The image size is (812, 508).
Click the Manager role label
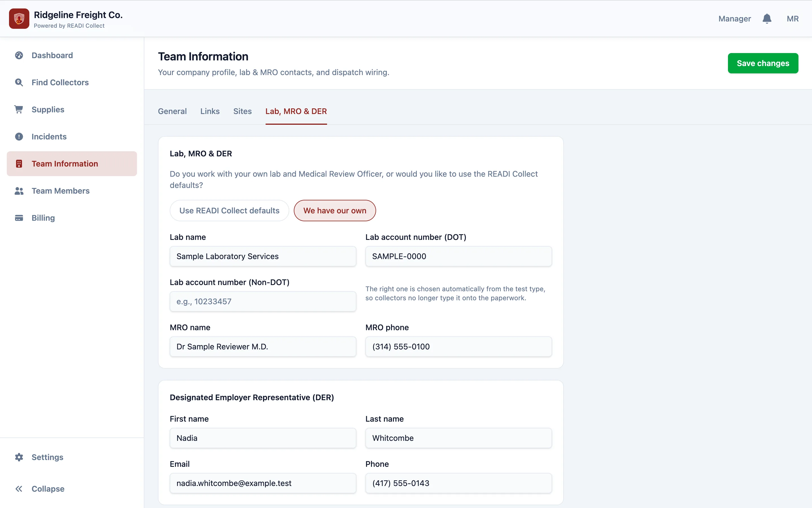coord(734,19)
